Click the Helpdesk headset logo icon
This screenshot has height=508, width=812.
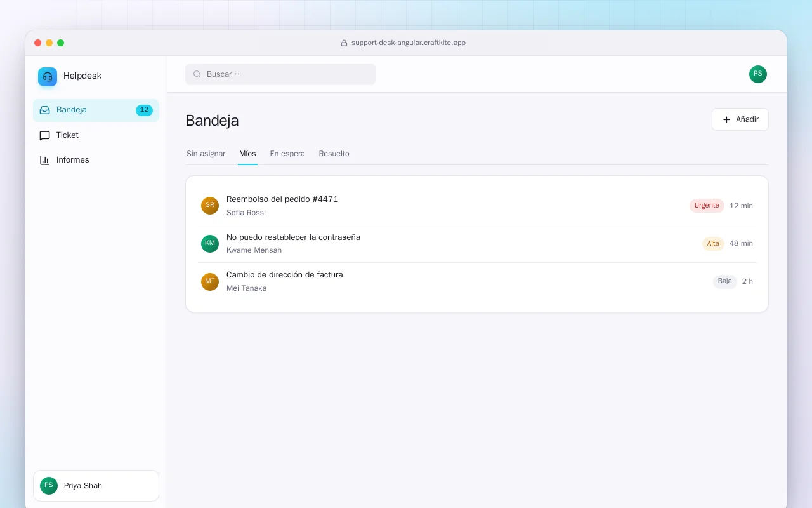[x=48, y=77]
